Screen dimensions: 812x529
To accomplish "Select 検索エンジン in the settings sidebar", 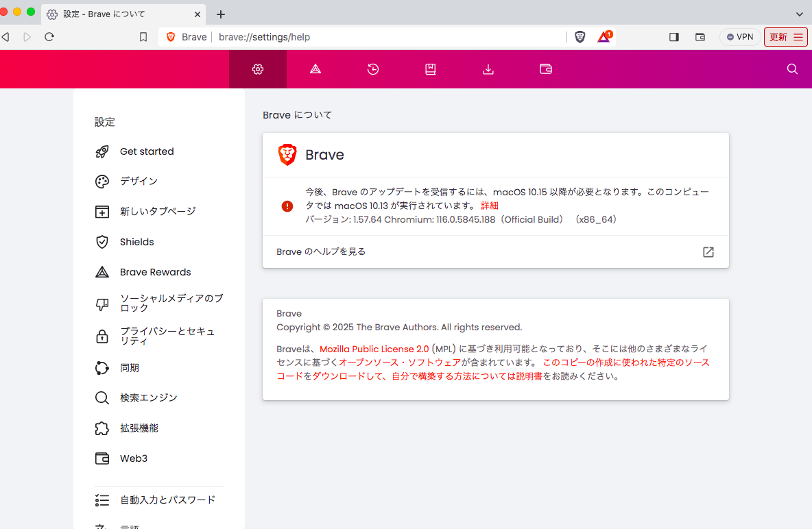I will tap(149, 397).
